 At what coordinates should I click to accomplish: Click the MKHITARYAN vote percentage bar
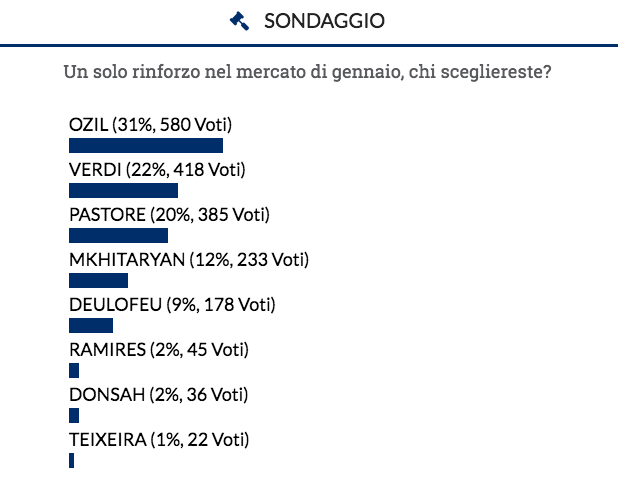coord(98,280)
